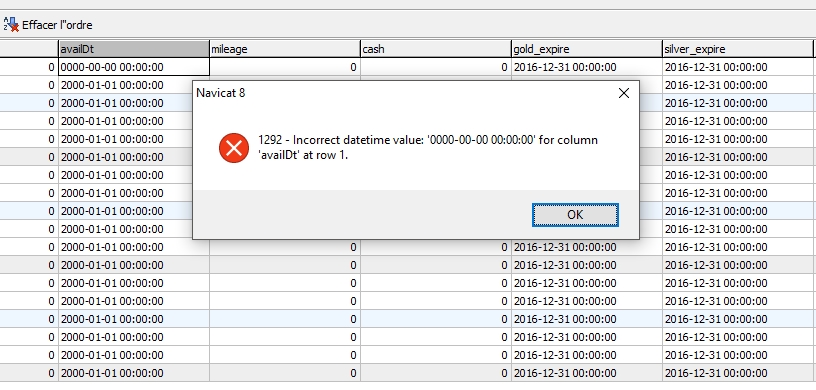Click the mileage 0 cell in the first row
816x390 pixels.
click(285, 67)
